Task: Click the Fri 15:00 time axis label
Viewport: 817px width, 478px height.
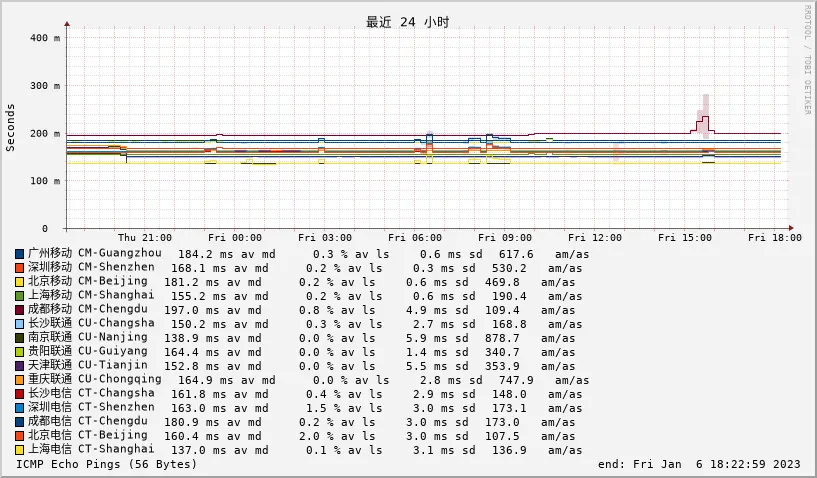Action: pyautogui.click(x=685, y=238)
